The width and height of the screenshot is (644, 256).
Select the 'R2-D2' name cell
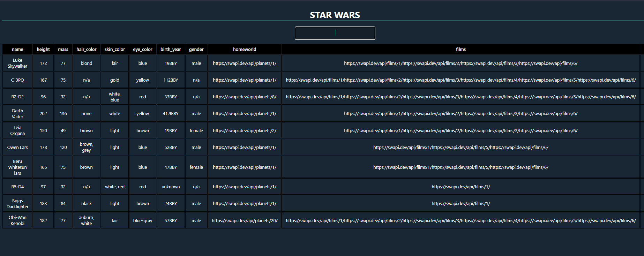17,97
